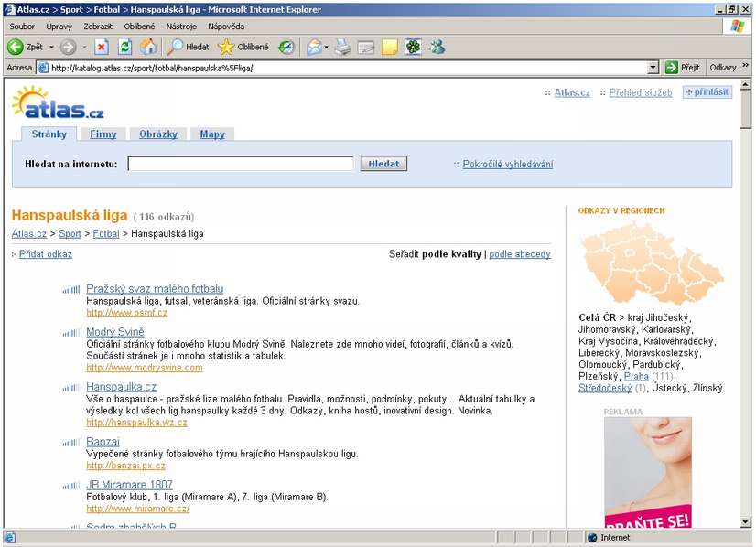Viewport: 756px width, 547px height.
Task: Switch to the Mapy tab
Action: coord(212,134)
